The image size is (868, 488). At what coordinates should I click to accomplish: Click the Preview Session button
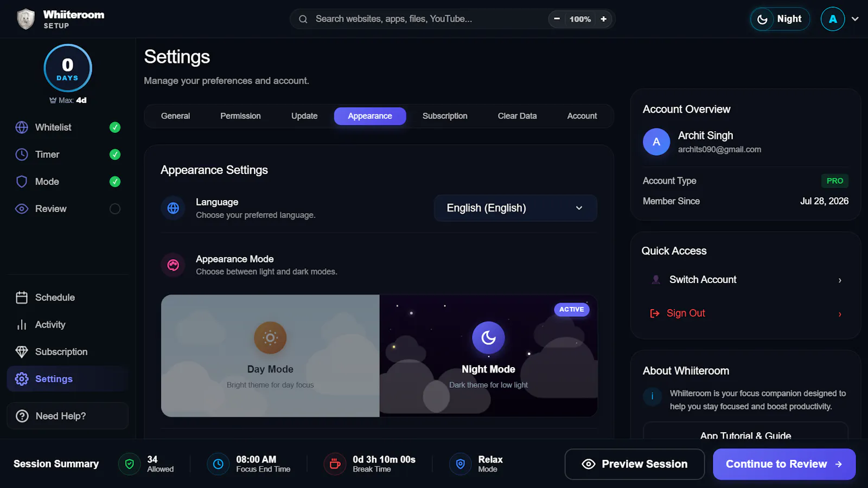click(x=635, y=464)
